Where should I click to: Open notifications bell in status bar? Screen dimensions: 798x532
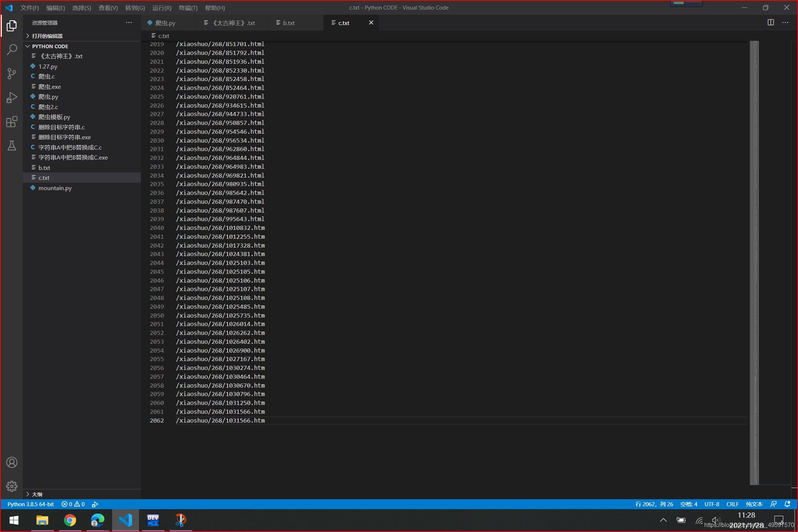pyautogui.click(x=787, y=504)
